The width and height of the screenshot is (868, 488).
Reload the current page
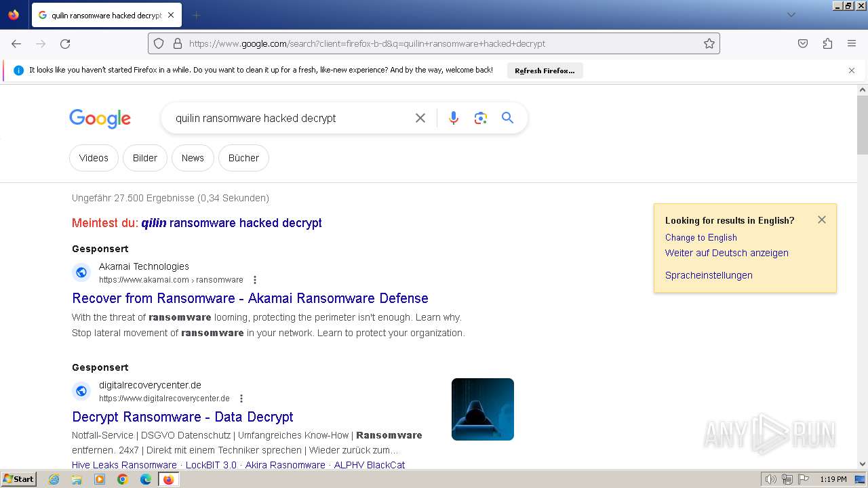(x=65, y=43)
